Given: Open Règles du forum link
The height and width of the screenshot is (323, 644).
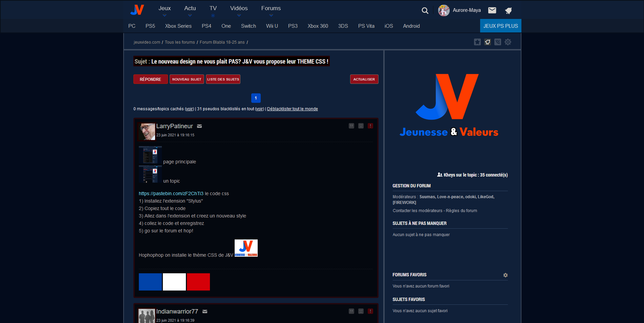Looking at the screenshot, I should (x=461, y=211).
